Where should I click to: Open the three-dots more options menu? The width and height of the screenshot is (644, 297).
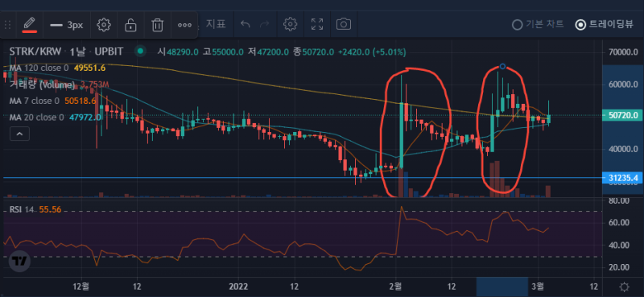(x=184, y=25)
